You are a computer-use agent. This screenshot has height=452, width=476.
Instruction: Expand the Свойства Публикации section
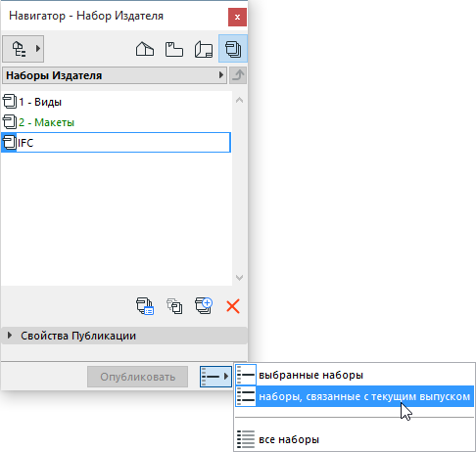(123, 336)
